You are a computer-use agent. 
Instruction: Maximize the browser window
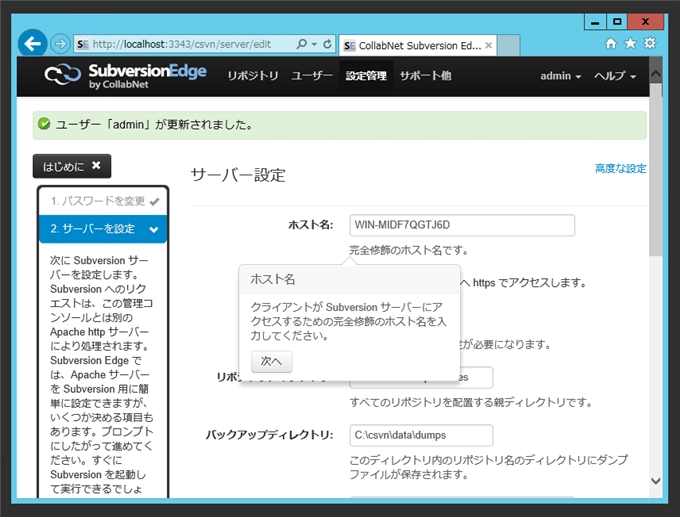617,22
